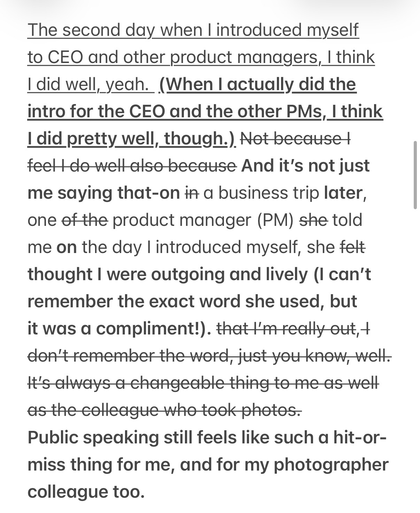
Task: Click bold text "And it's not just"
Action: 305,166
